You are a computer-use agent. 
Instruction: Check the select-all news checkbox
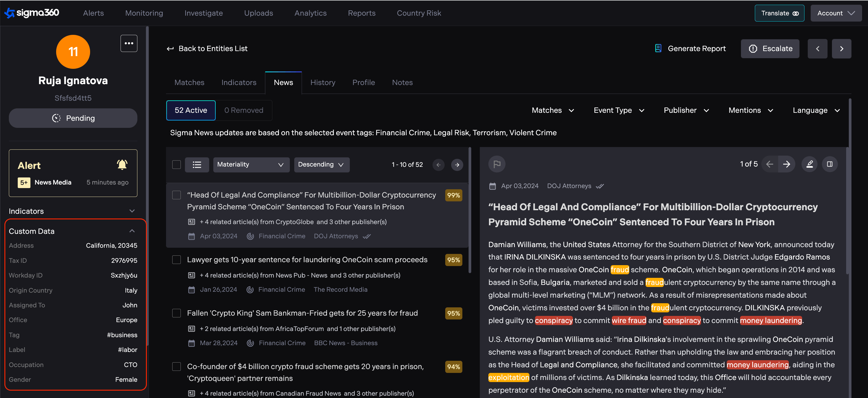[x=176, y=165]
